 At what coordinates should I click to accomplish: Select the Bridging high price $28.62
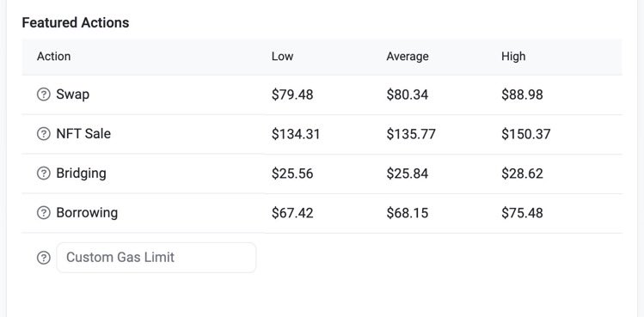pos(523,174)
